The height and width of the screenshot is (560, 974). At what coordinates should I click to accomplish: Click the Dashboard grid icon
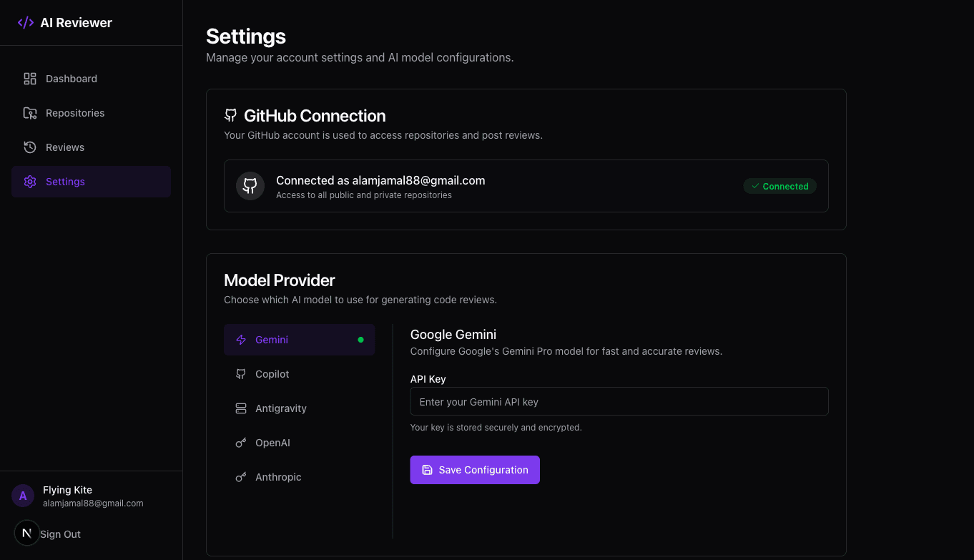click(x=30, y=79)
